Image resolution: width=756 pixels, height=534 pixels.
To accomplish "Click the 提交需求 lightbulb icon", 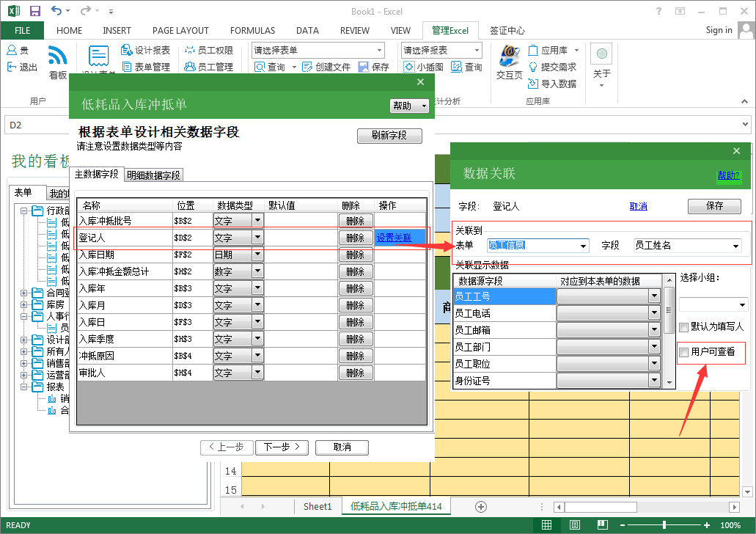I will click(533, 67).
